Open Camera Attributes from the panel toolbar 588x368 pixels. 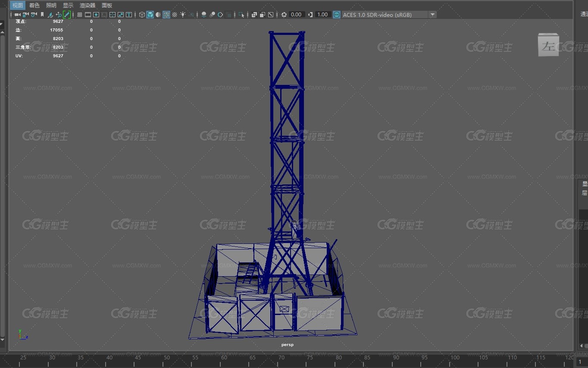click(x=34, y=15)
